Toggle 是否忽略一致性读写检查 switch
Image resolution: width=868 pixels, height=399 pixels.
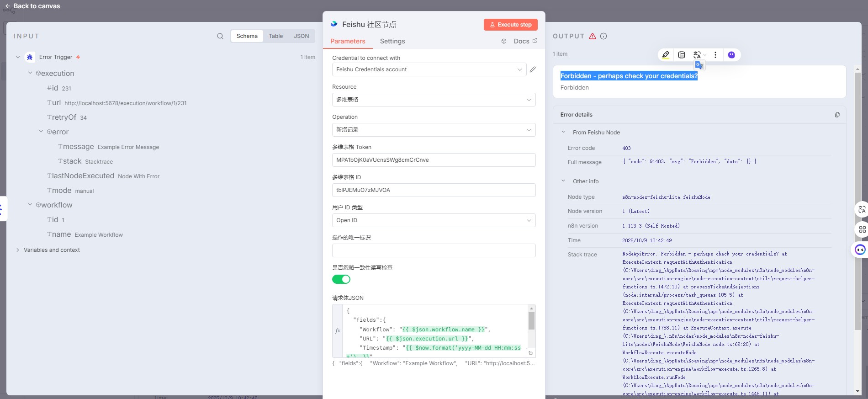[341, 279]
